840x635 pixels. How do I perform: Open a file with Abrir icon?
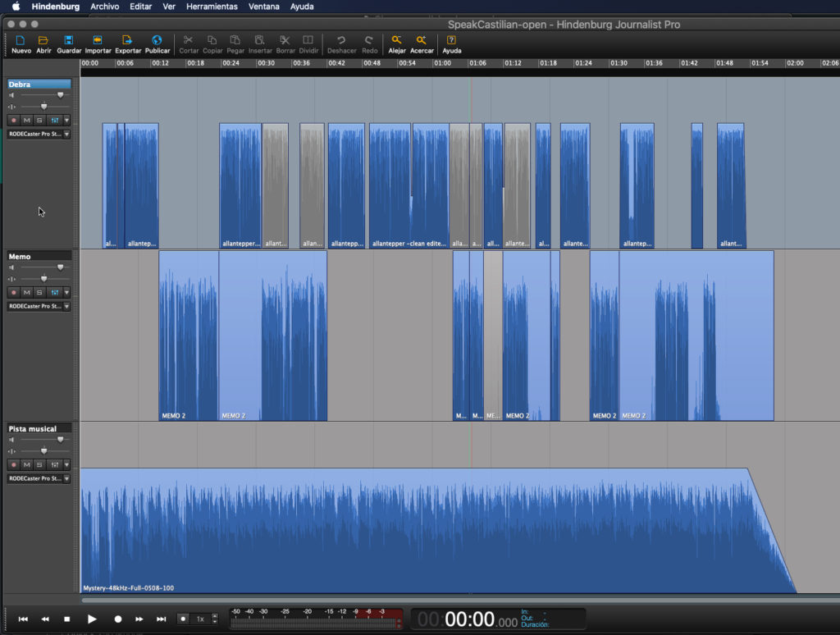coord(43,44)
